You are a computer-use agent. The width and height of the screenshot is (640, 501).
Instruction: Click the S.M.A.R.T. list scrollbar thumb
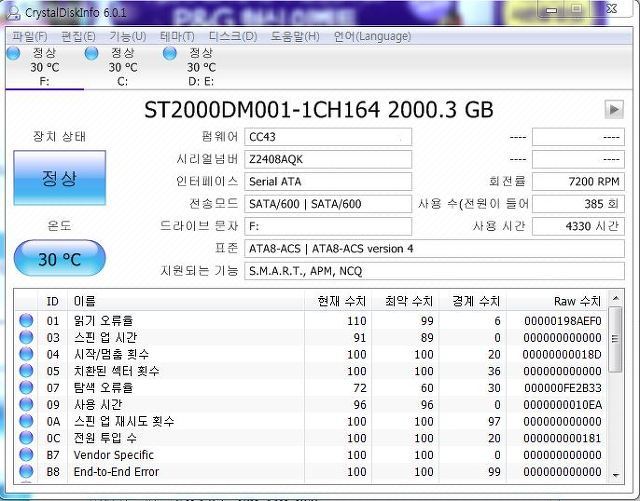pos(616,339)
